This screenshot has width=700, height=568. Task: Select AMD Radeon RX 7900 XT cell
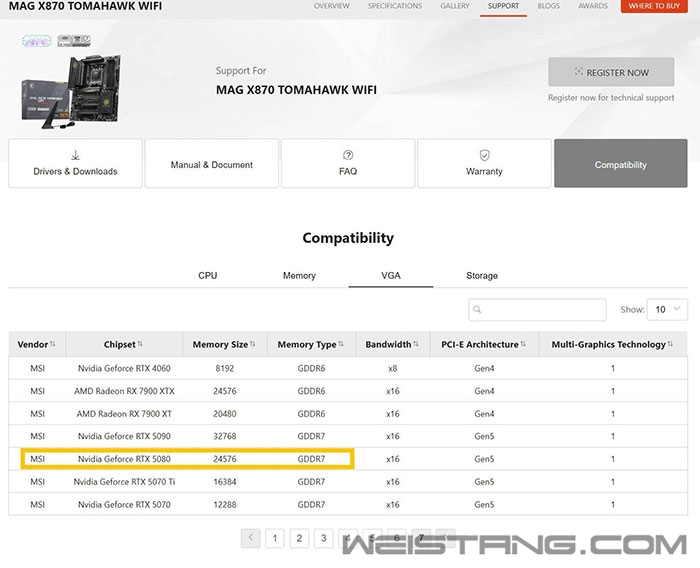(x=124, y=414)
